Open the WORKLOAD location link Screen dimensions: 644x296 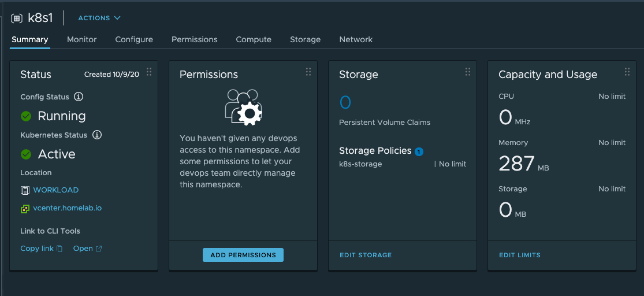[56, 190]
